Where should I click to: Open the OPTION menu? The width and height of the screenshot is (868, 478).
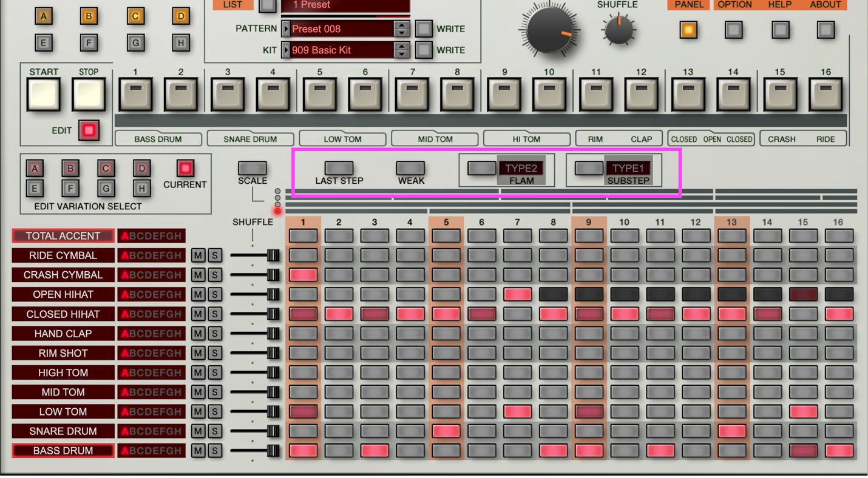pos(734,5)
